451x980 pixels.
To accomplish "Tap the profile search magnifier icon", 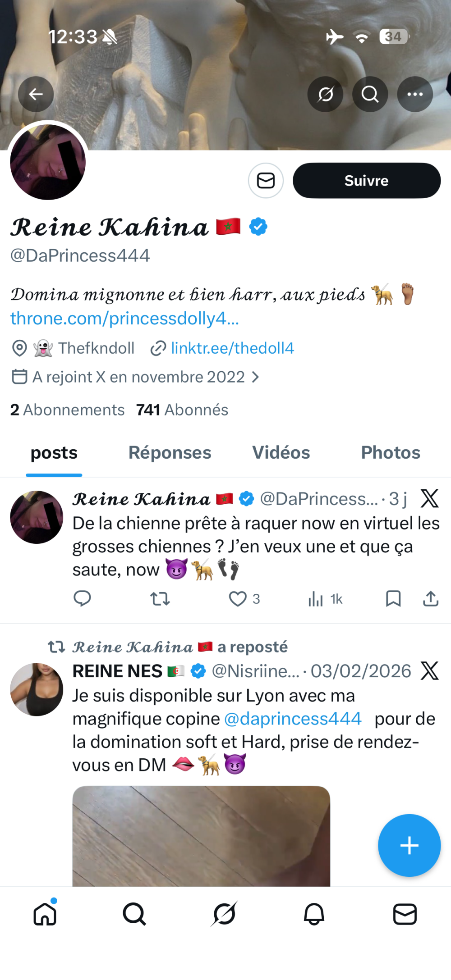I will [370, 94].
